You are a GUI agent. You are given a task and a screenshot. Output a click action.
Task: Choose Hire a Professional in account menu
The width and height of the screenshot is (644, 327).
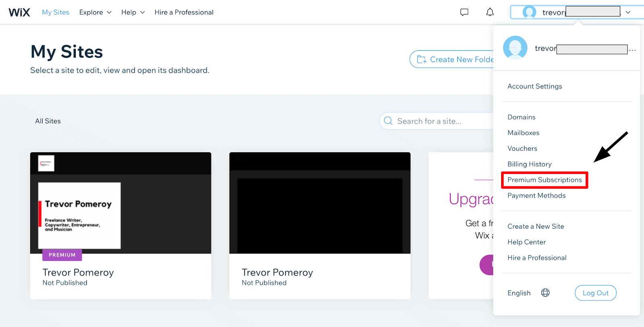(x=537, y=258)
